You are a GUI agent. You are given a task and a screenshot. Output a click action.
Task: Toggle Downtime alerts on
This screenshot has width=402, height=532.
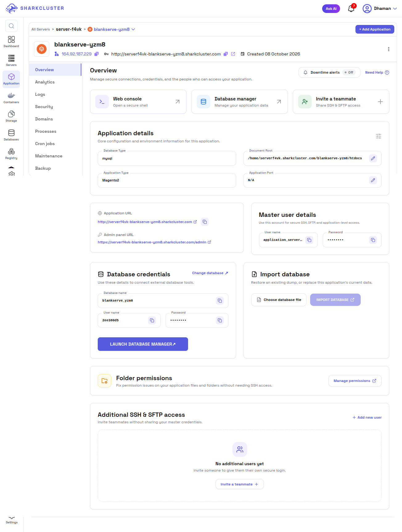coord(349,72)
